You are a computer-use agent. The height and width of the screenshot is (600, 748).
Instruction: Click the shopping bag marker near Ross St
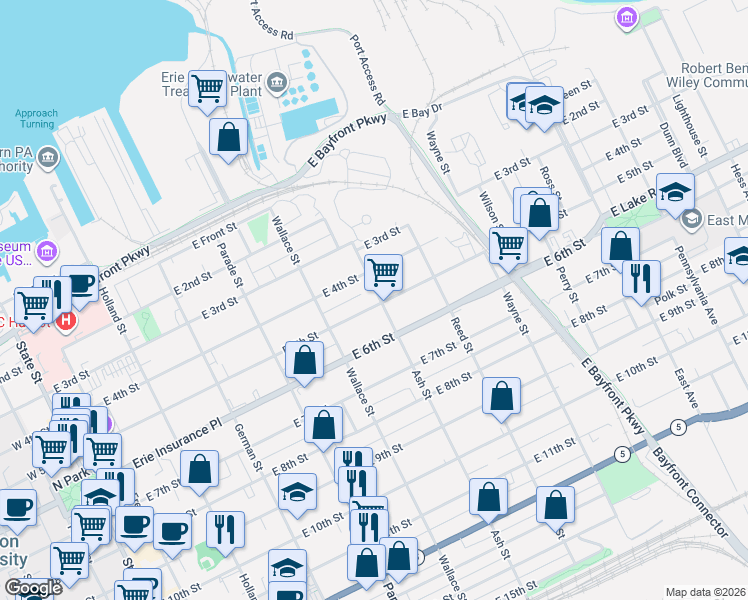[540, 214]
